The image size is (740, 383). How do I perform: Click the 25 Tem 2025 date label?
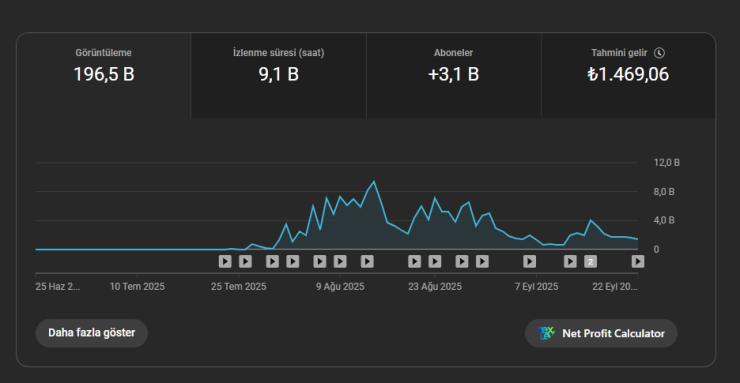point(238,287)
